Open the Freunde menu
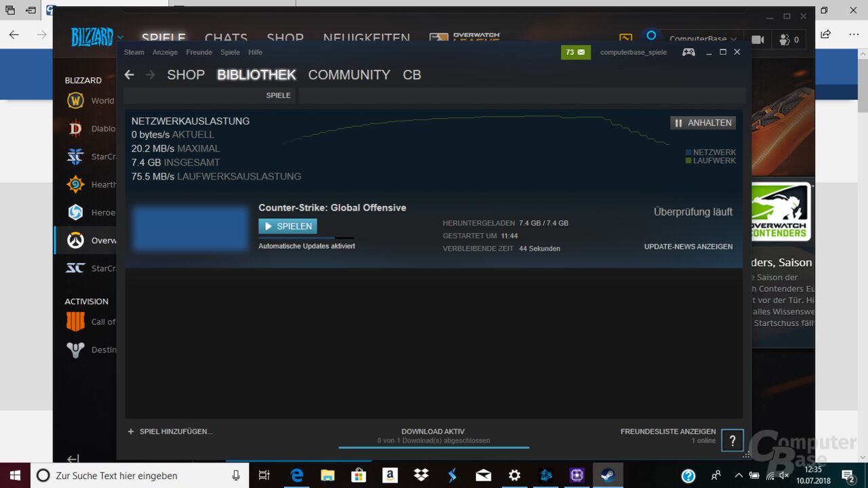The height and width of the screenshot is (488, 868). tap(199, 52)
